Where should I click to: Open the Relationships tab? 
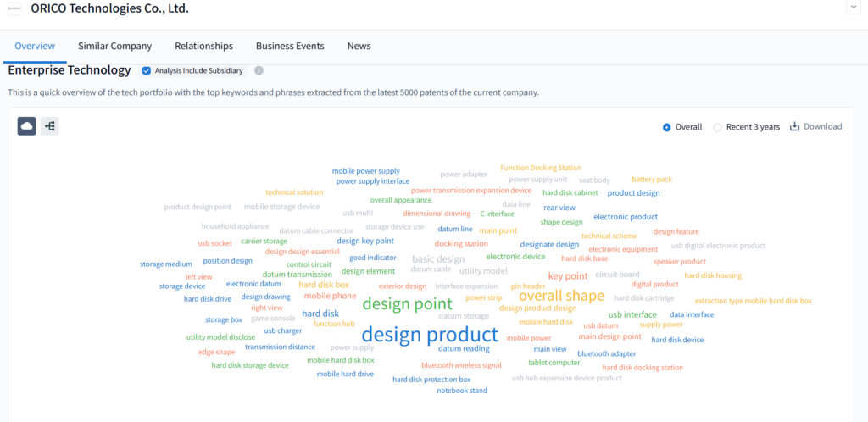tap(203, 46)
